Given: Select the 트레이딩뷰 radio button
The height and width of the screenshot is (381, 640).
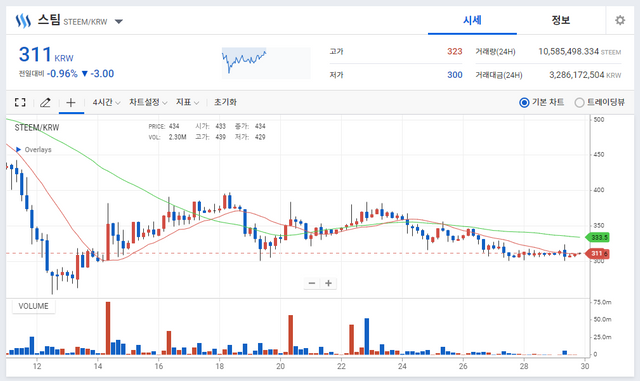Looking at the screenshot, I should tap(579, 102).
